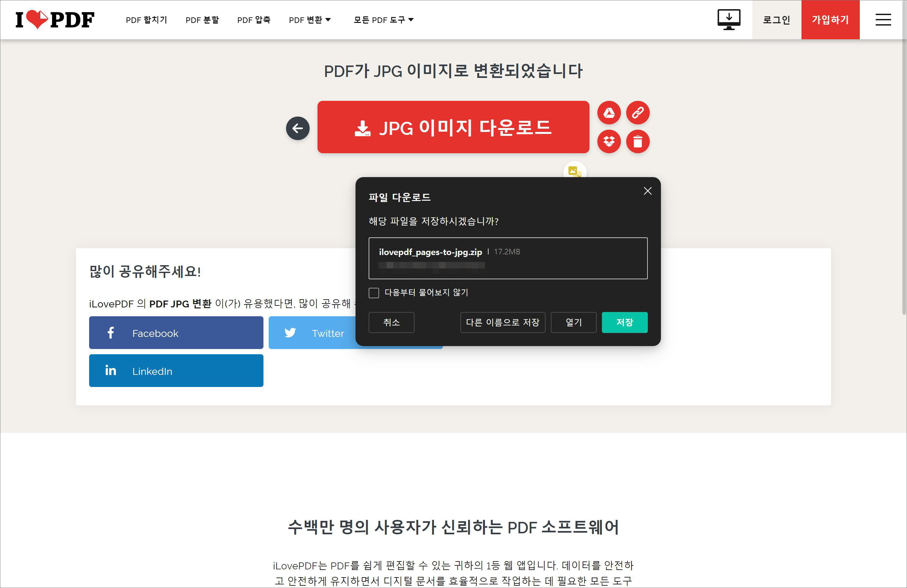
Task: Close the file download dialog
Action: coord(647,191)
